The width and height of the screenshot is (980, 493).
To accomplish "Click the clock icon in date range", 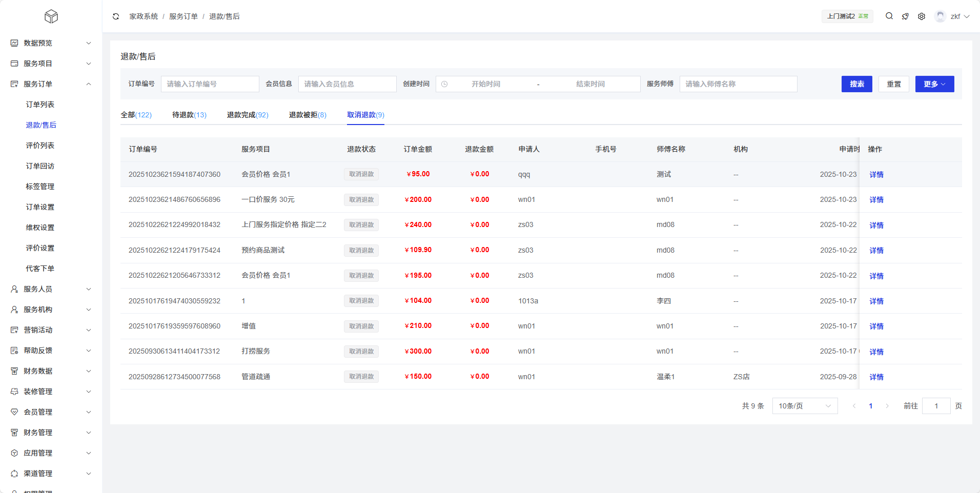I will point(444,84).
